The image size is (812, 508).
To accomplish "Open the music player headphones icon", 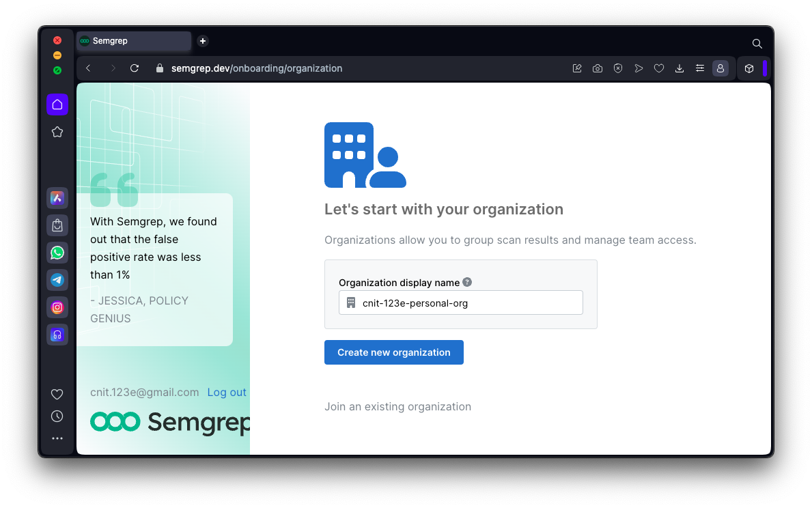I will 57,335.
